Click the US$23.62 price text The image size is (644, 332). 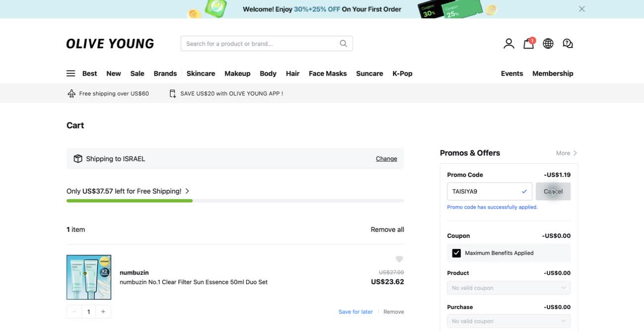(387, 282)
